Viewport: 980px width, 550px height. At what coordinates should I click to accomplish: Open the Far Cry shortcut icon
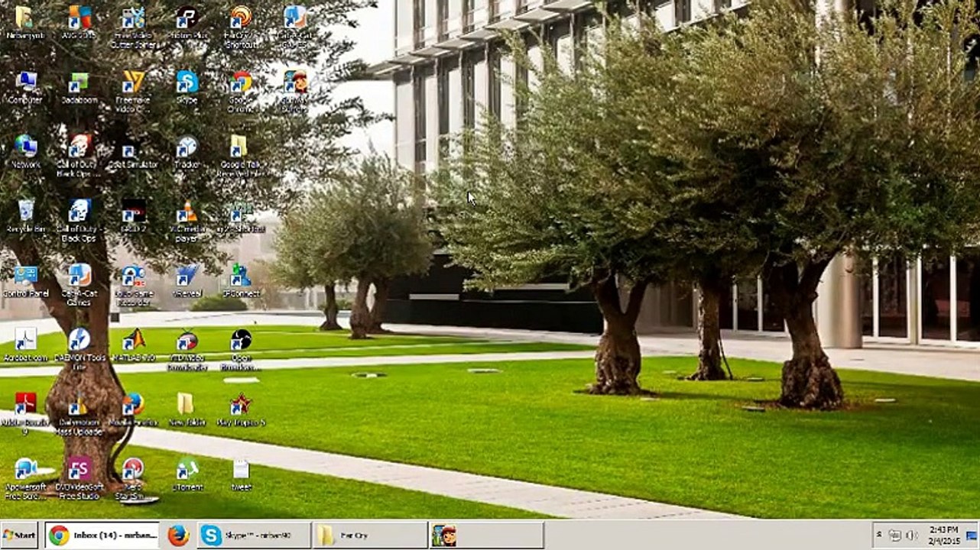[241, 27]
